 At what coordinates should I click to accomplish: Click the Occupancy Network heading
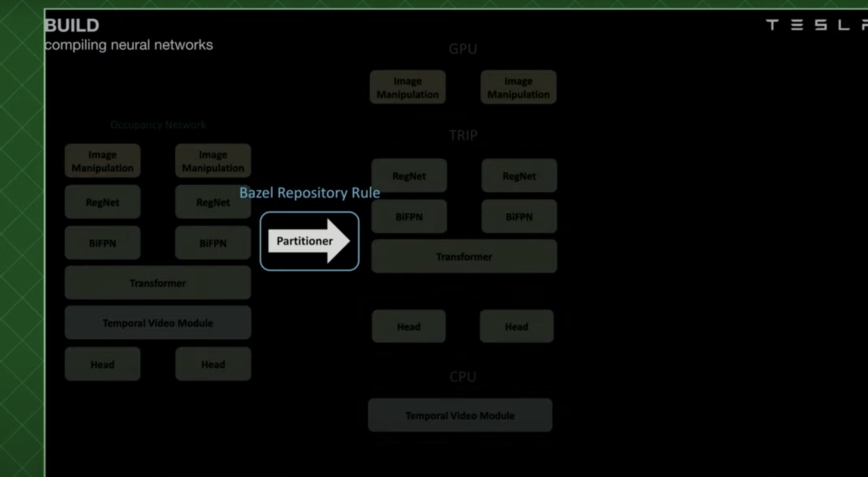[158, 125]
